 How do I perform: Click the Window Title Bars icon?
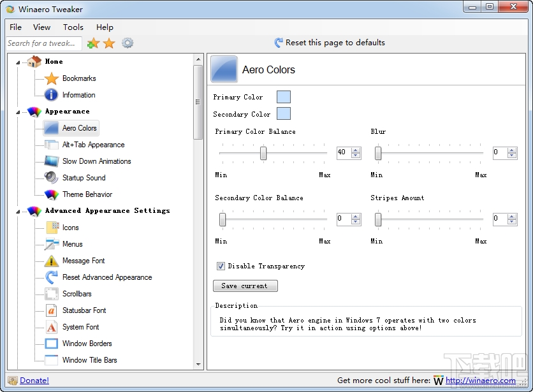pos(52,359)
